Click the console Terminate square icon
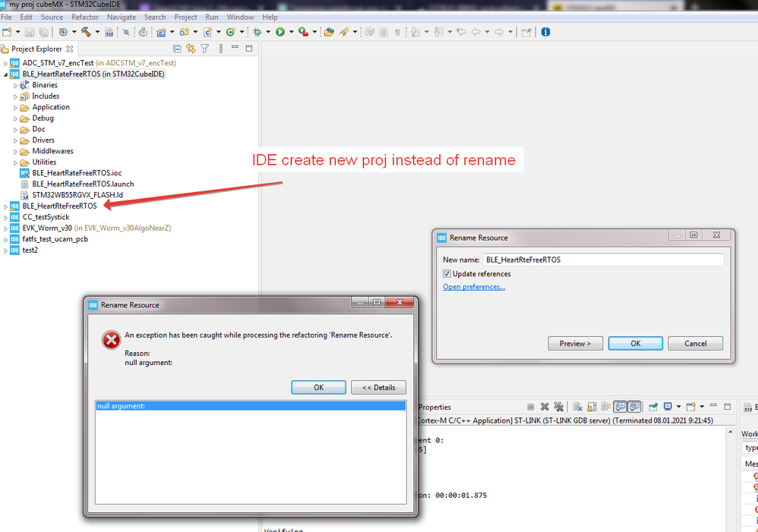Viewport: 758px width, 532px height. point(530,407)
